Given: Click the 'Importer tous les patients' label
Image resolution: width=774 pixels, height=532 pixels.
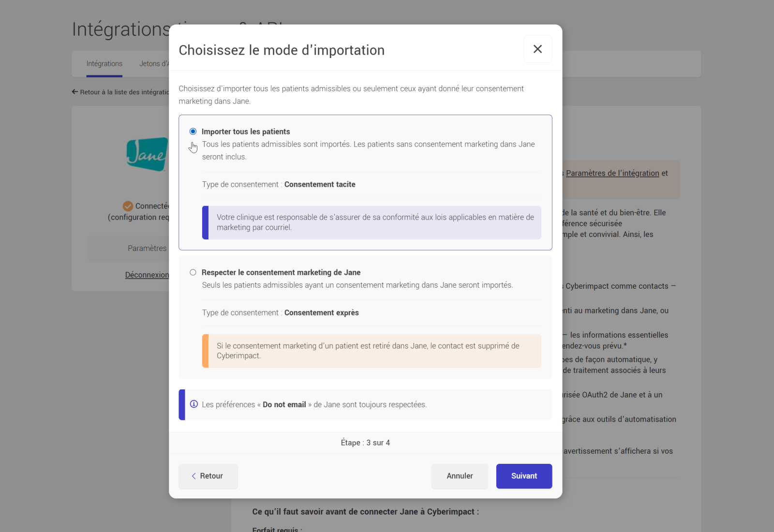Looking at the screenshot, I should point(246,132).
